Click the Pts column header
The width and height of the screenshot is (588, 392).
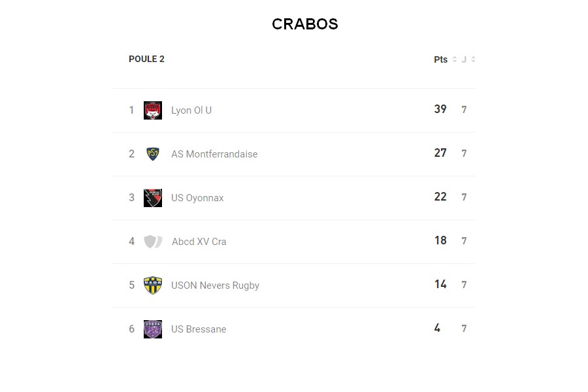[x=441, y=59]
